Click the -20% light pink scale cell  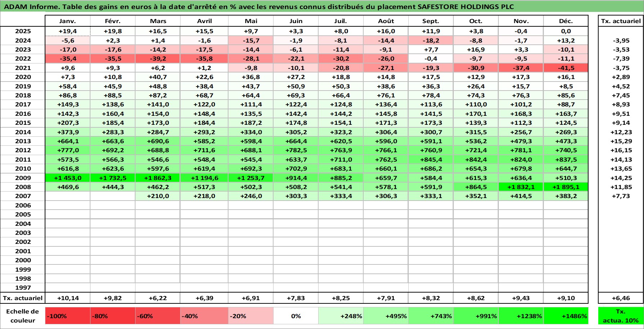coord(251,316)
